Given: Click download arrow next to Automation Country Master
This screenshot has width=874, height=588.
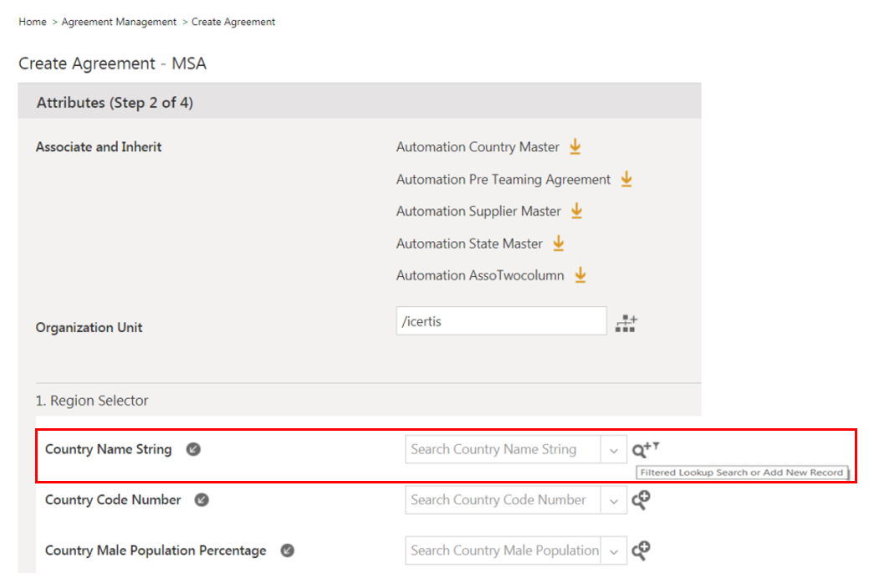Looking at the screenshot, I should pyautogui.click(x=575, y=147).
